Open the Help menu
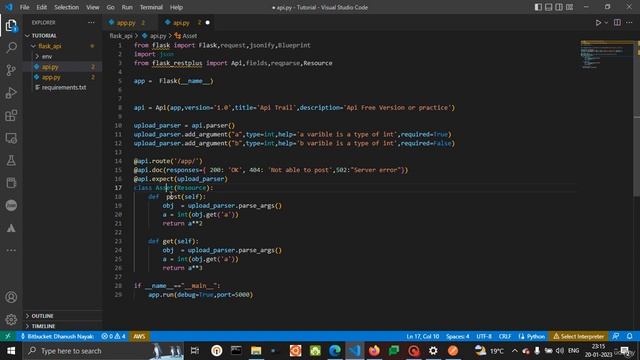640x360 pixels. (176, 7)
